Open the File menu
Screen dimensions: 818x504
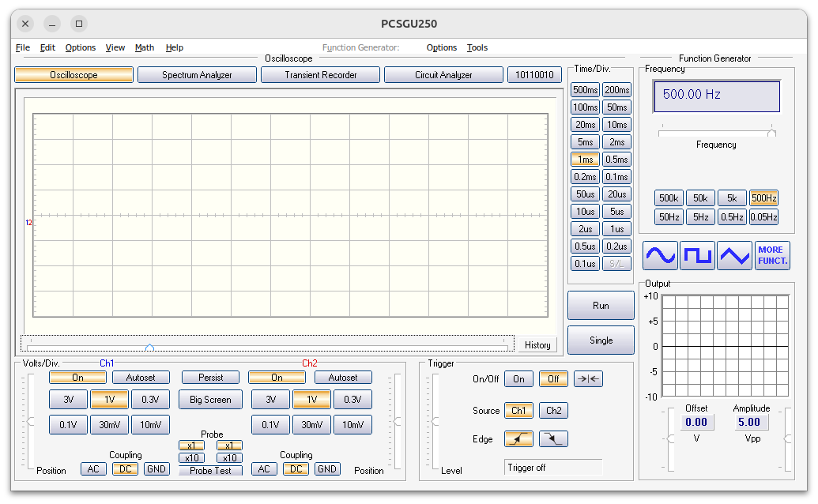pos(22,47)
